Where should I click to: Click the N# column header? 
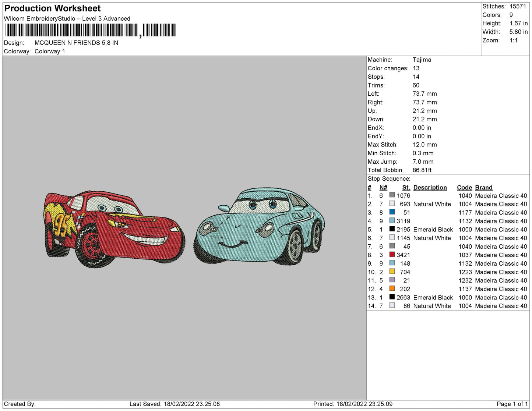click(383, 187)
